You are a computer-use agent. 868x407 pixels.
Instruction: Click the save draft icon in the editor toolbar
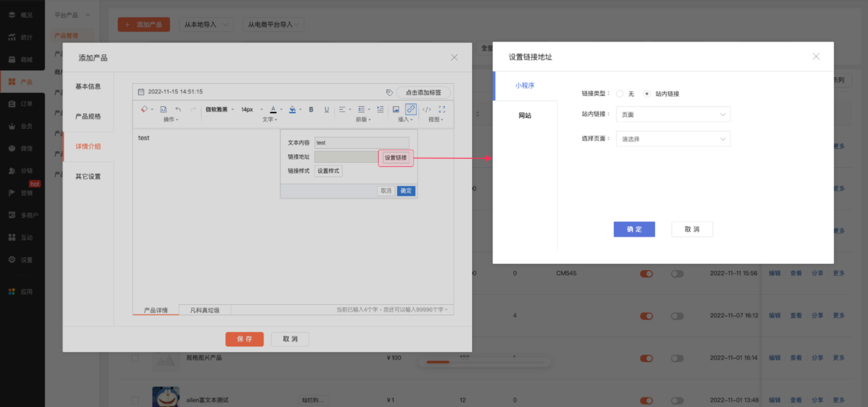163,109
